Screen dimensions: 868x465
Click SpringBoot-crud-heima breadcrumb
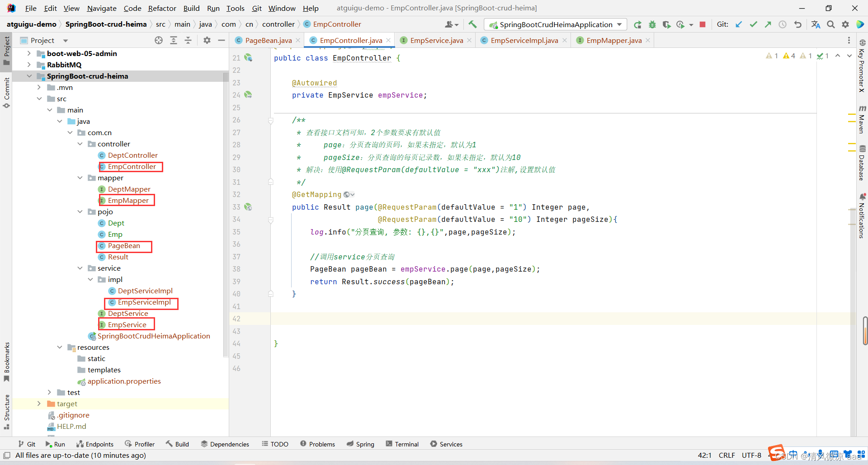pos(106,24)
